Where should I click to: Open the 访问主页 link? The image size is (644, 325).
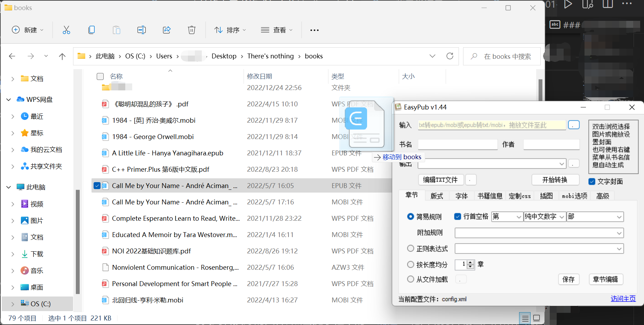[623, 299]
